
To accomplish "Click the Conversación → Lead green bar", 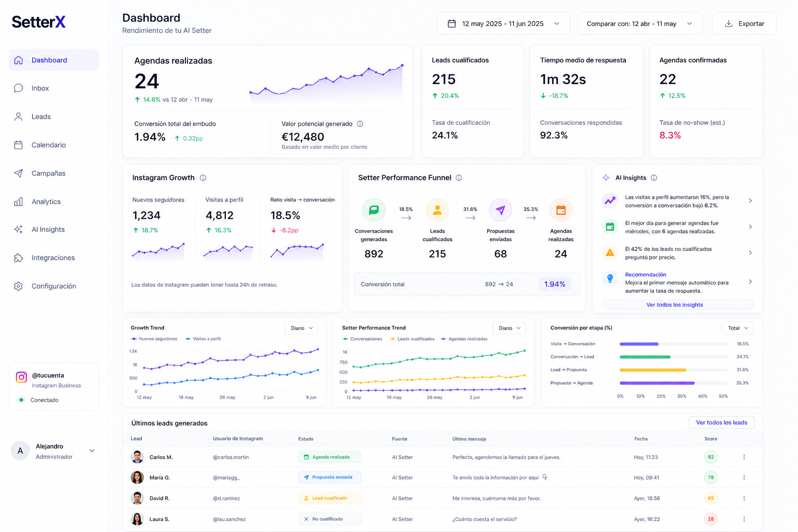I will point(645,357).
